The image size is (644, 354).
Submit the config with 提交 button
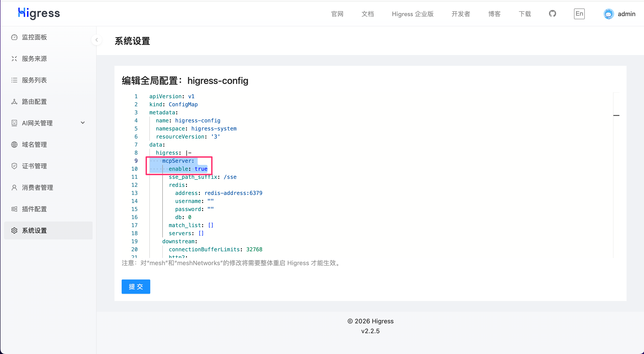(x=136, y=287)
